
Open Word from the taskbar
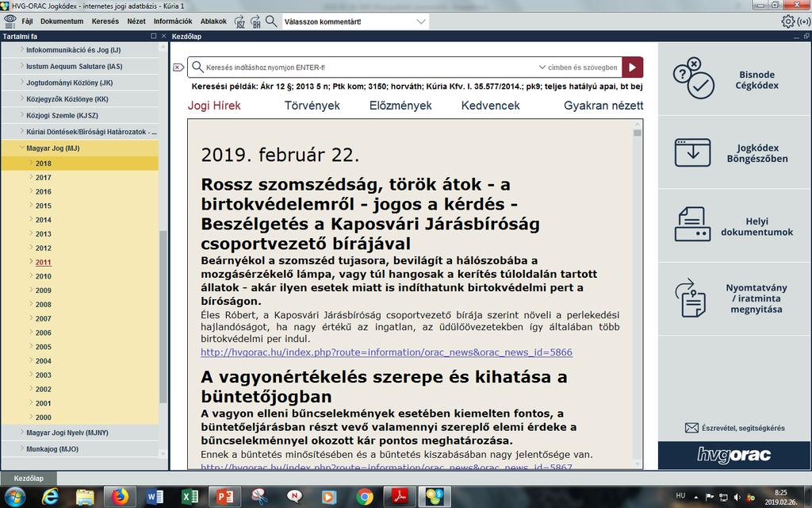click(155, 497)
